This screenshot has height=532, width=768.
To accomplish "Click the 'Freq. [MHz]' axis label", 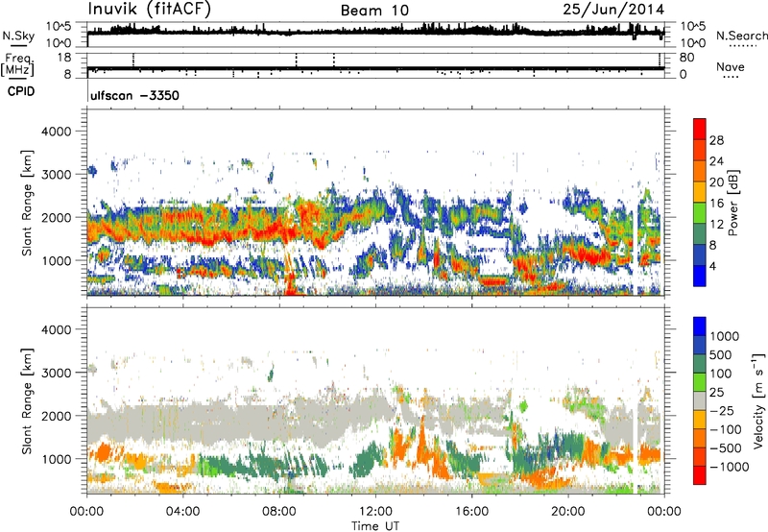I will [18, 65].
